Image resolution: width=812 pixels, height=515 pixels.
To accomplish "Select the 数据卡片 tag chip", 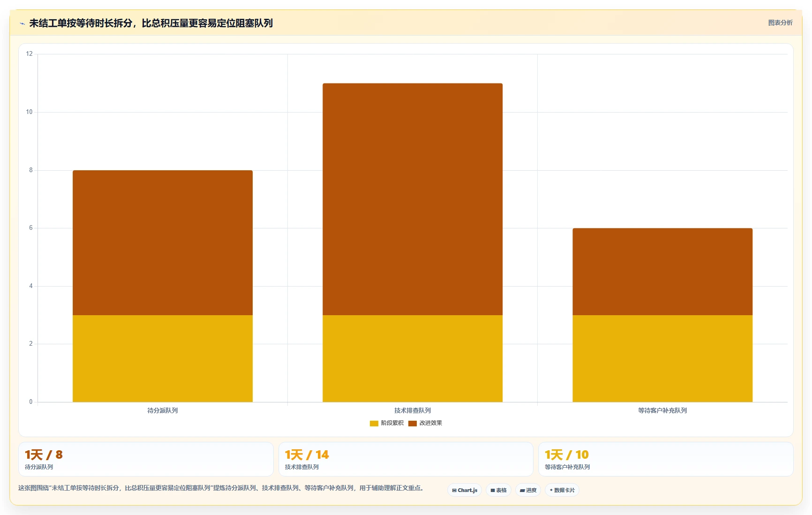I will (562, 490).
